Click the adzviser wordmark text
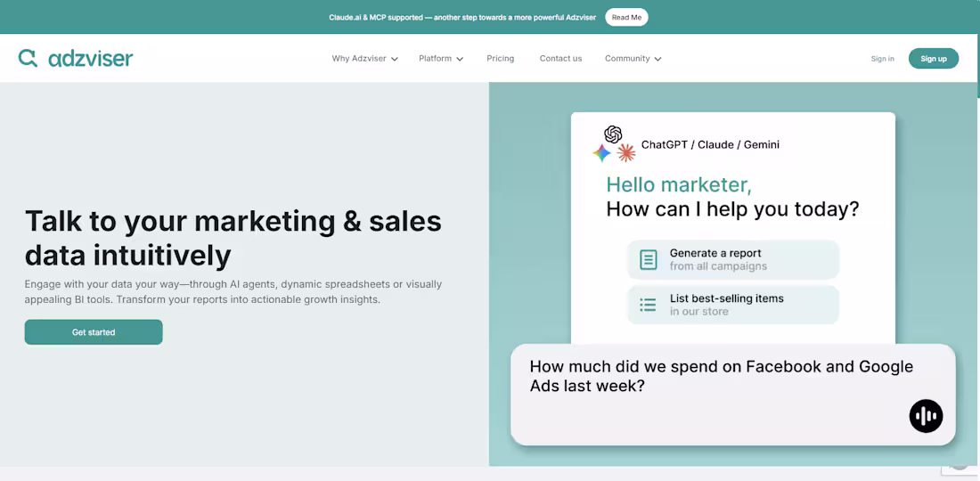980x481 pixels. (x=91, y=59)
